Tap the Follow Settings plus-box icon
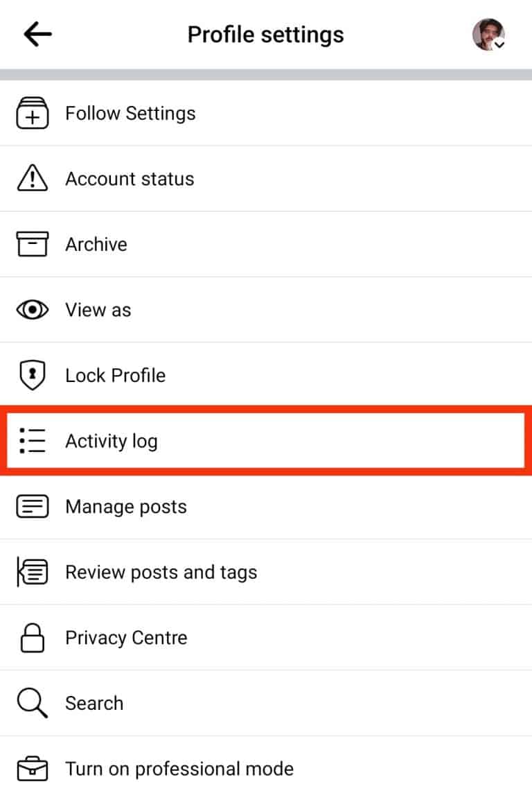The width and height of the screenshot is (532, 800). [x=32, y=114]
